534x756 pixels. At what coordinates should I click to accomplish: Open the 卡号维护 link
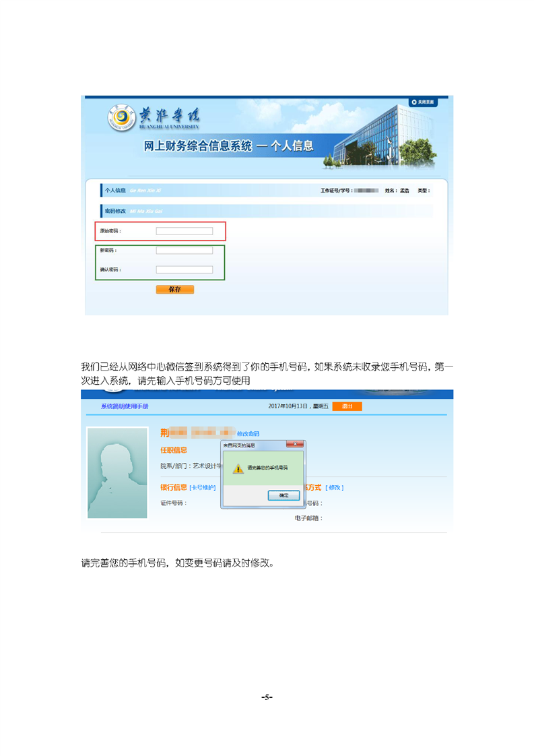click(x=203, y=488)
